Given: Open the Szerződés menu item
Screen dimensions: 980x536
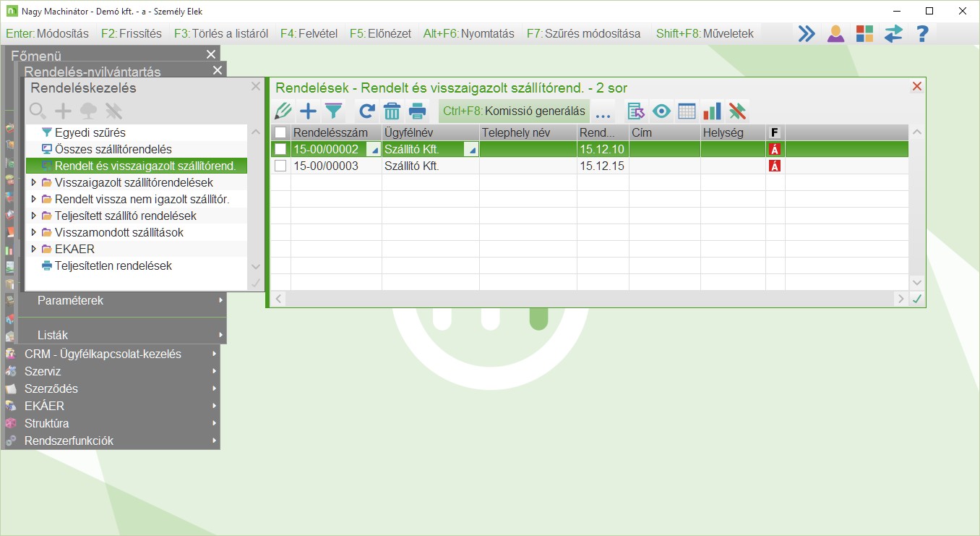Looking at the screenshot, I should (111, 388).
